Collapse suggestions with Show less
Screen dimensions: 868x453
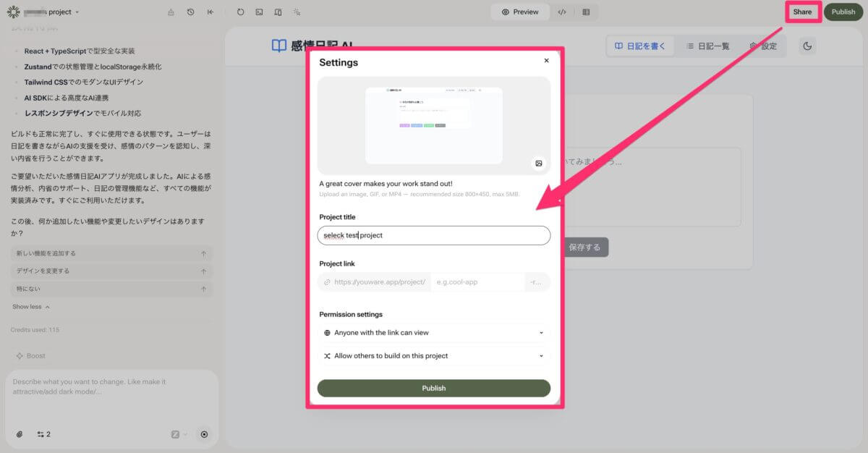pyautogui.click(x=31, y=307)
